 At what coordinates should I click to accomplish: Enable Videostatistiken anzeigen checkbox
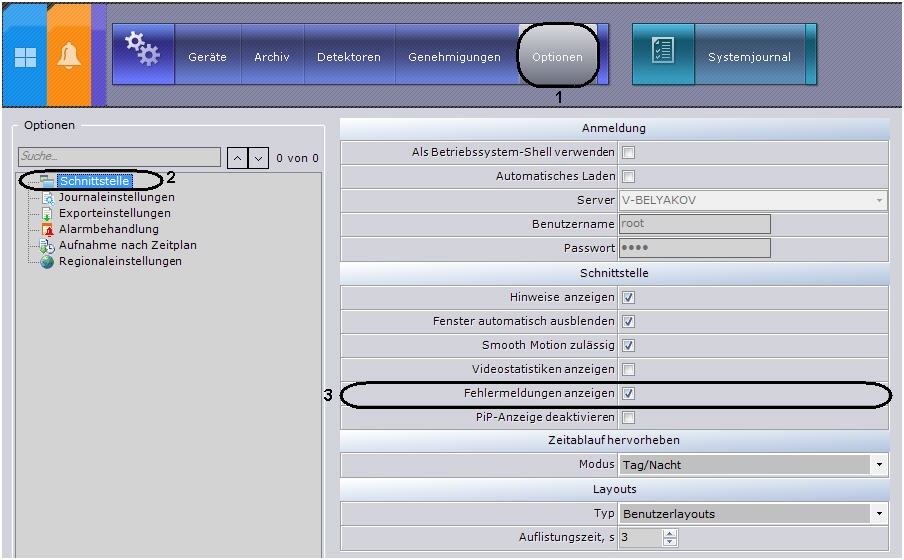tap(628, 369)
